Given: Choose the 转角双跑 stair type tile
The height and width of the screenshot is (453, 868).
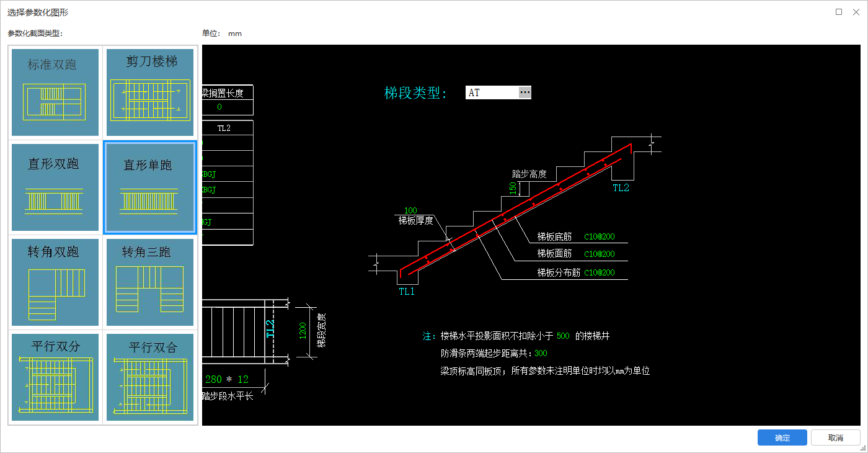Looking at the screenshot, I should [55, 282].
